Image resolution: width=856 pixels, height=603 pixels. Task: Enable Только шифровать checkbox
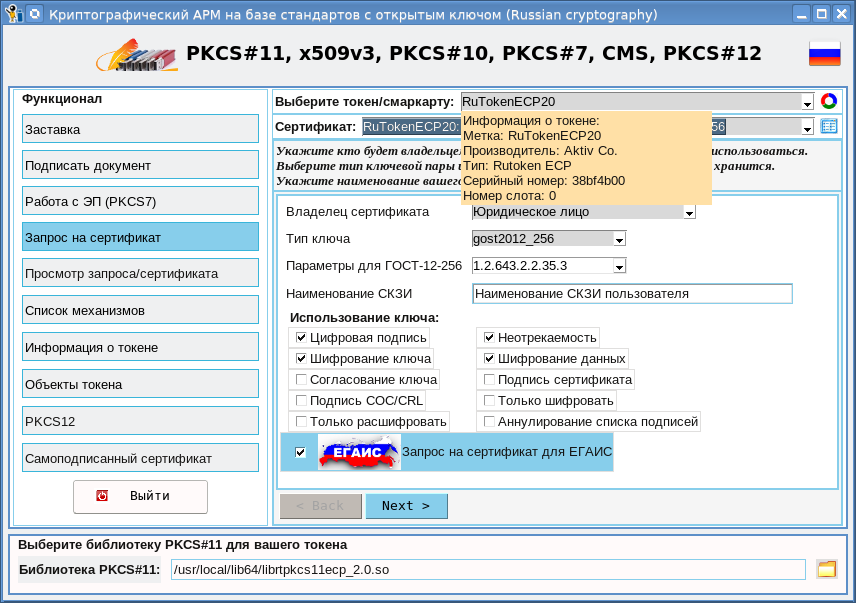489,400
